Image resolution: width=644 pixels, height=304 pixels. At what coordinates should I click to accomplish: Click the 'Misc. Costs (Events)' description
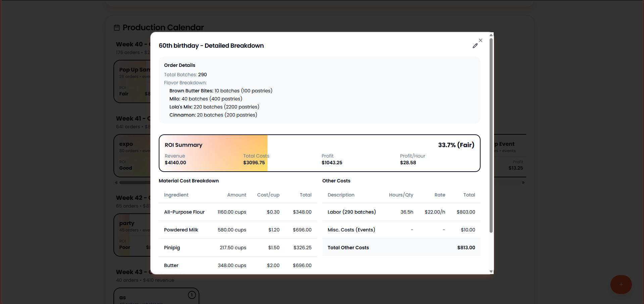coord(351,230)
